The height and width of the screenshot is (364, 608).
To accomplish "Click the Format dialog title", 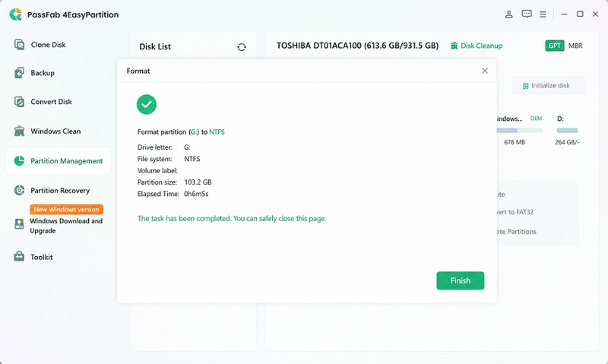I will [x=138, y=71].
